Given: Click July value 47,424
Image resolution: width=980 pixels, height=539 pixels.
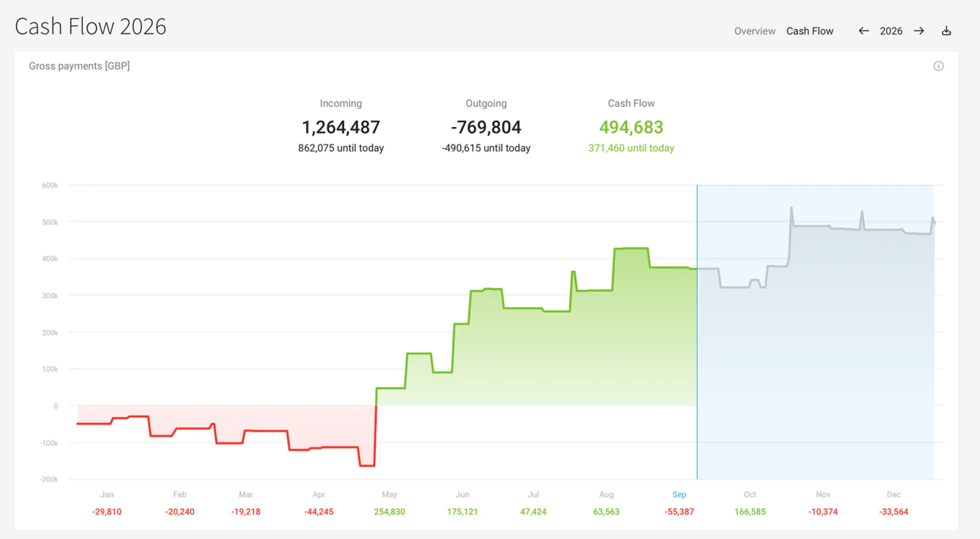Looking at the screenshot, I should tap(534, 512).
